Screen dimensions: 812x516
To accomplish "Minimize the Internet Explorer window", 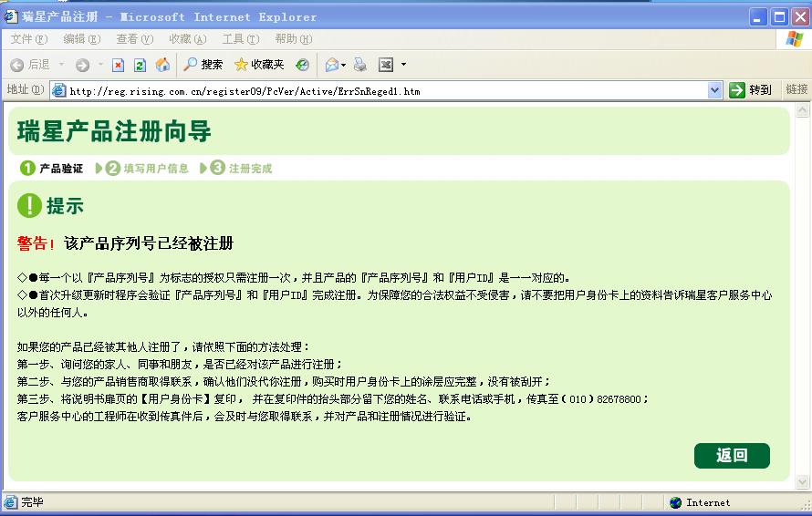I will pyautogui.click(x=758, y=17).
